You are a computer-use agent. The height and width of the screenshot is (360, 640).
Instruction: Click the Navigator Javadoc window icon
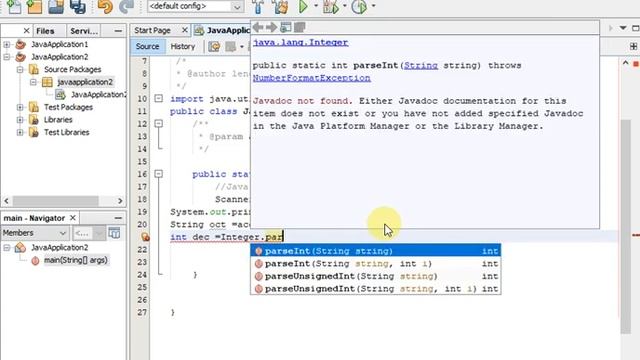(x=114, y=233)
